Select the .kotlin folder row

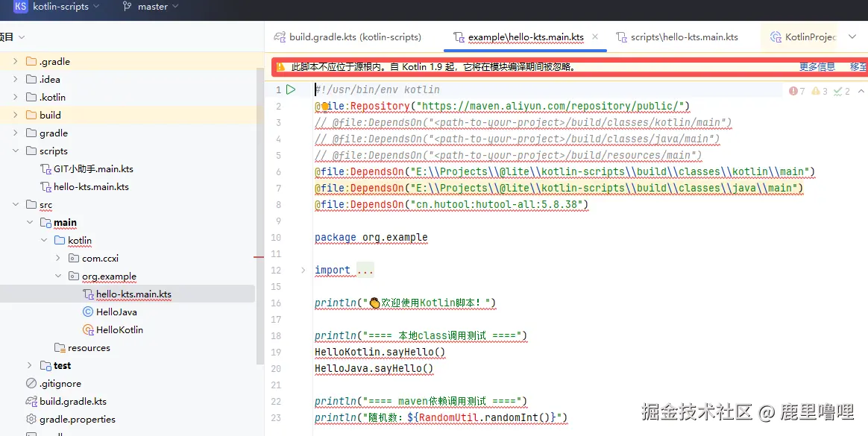(x=128, y=97)
